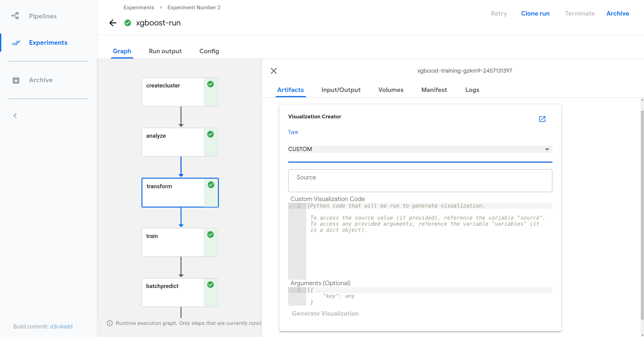The image size is (644, 337).
Task: Switch to the Input/Output tab
Action: tap(341, 90)
